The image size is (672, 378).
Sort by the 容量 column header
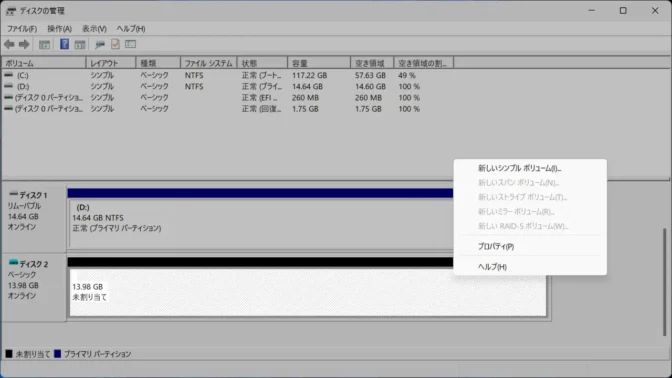pyautogui.click(x=319, y=63)
